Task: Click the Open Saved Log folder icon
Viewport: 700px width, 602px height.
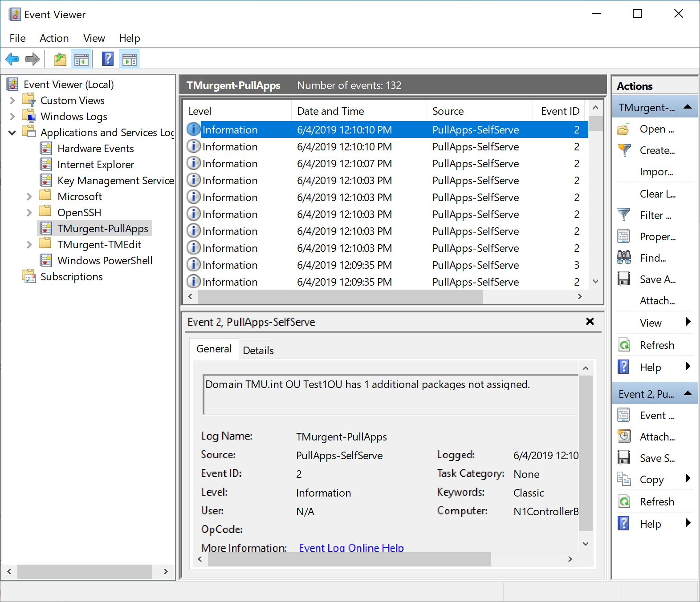Action: (x=623, y=129)
